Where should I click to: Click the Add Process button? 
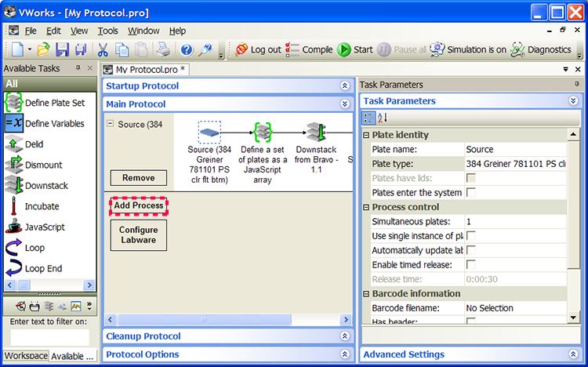pyautogui.click(x=138, y=205)
